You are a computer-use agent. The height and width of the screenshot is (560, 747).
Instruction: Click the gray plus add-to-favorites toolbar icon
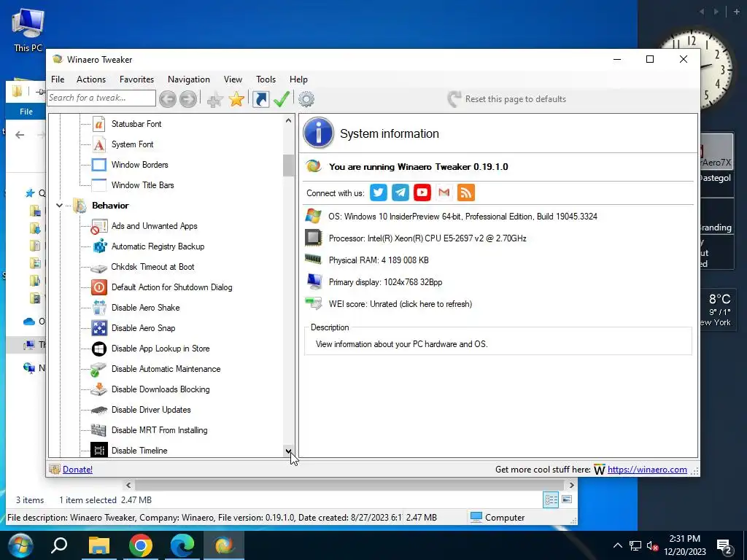(x=215, y=99)
